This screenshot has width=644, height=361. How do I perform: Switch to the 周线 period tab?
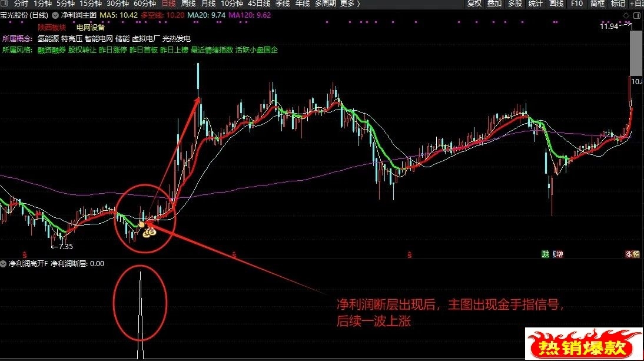click(188, 4)
